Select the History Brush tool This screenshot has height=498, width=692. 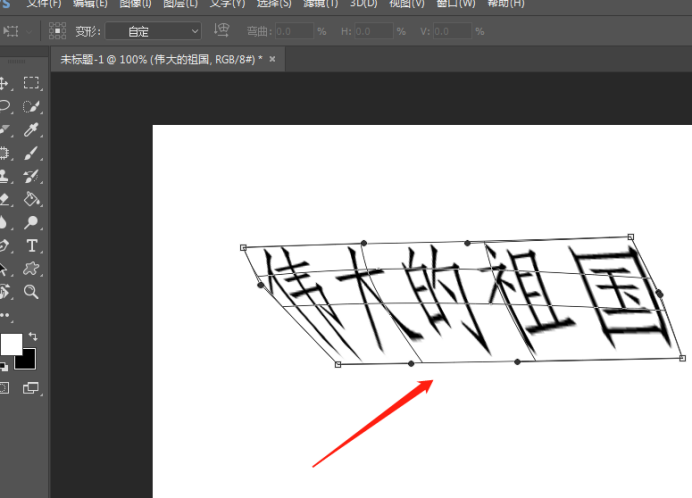pyautogui.click(x=31, y=176)
